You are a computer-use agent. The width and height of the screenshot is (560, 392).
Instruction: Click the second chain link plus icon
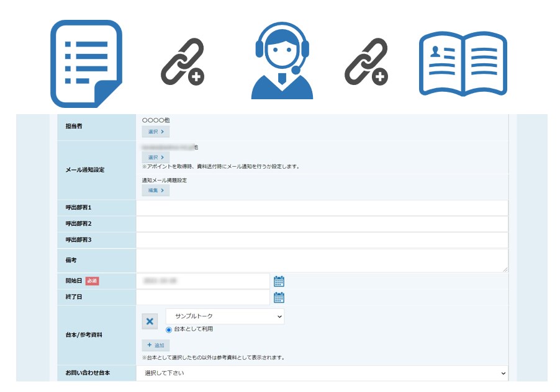(366, 62)
